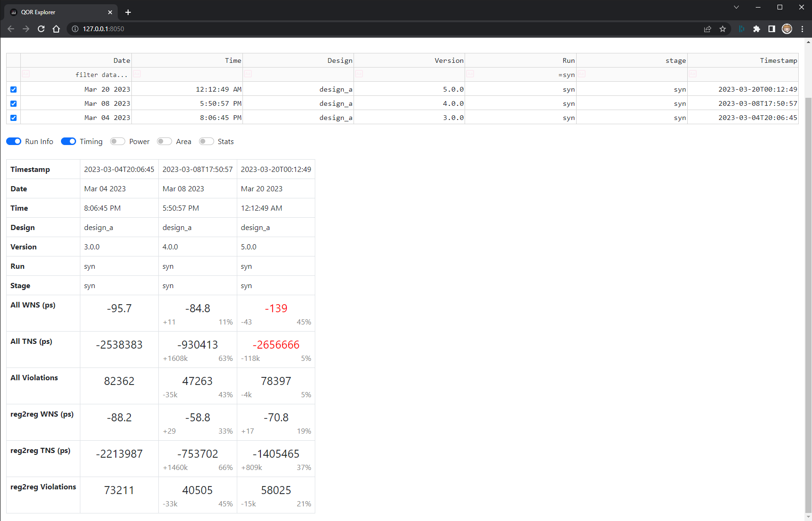Disable the Timing toggle

69,141
